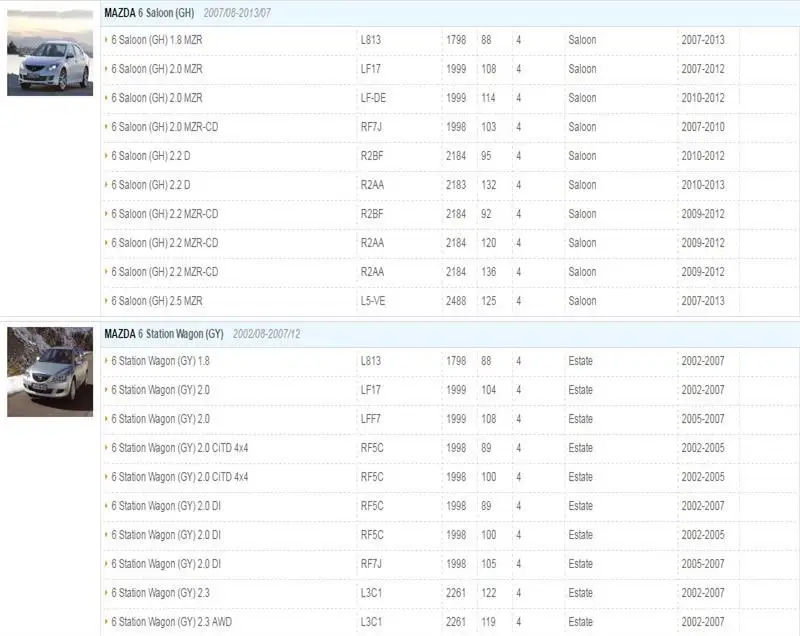This screenshot has height=636, width=800.
Task: Click power value 132
Action: (489, 185)
